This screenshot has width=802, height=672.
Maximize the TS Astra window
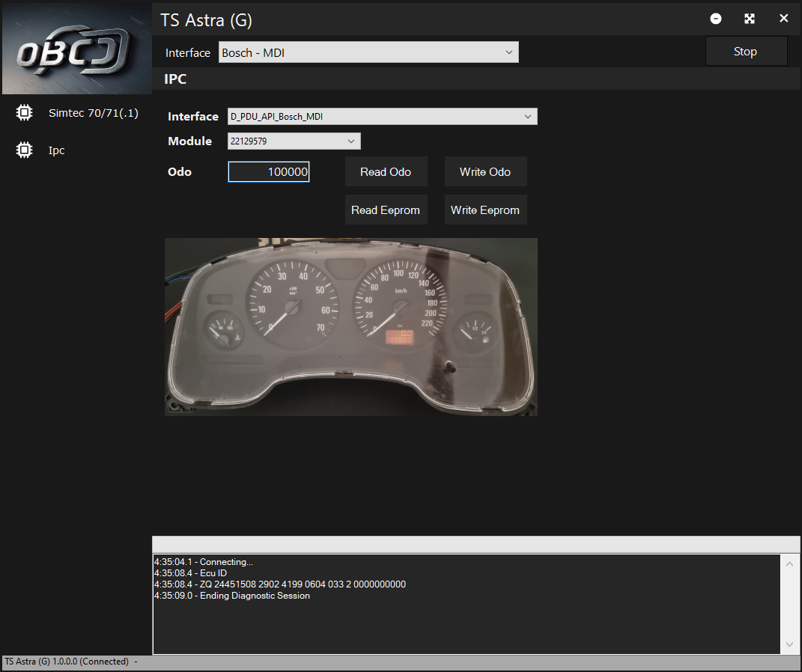(750, 19)
